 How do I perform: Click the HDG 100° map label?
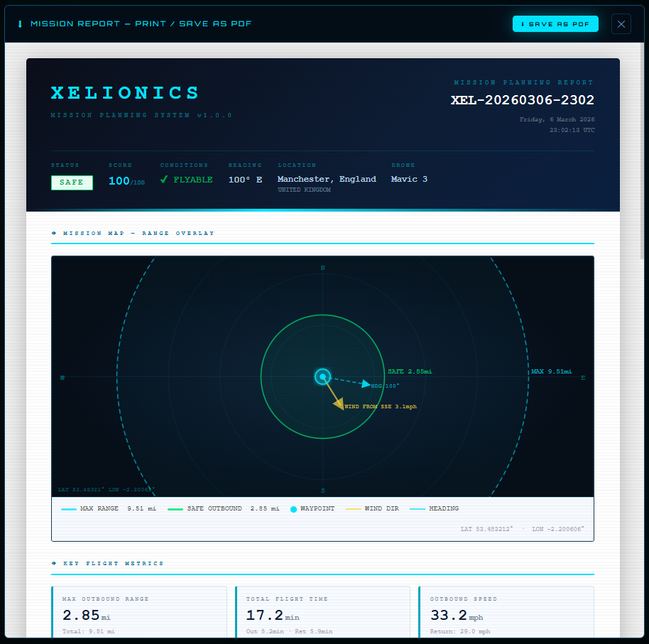coord(385,386)
